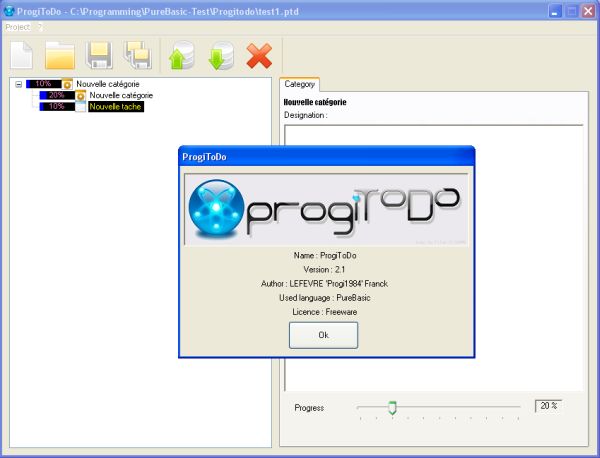Viewport: 600px width, 458px height.
Task: Click the 20% progress bar in the tree
Action: [x=57, y=95]
